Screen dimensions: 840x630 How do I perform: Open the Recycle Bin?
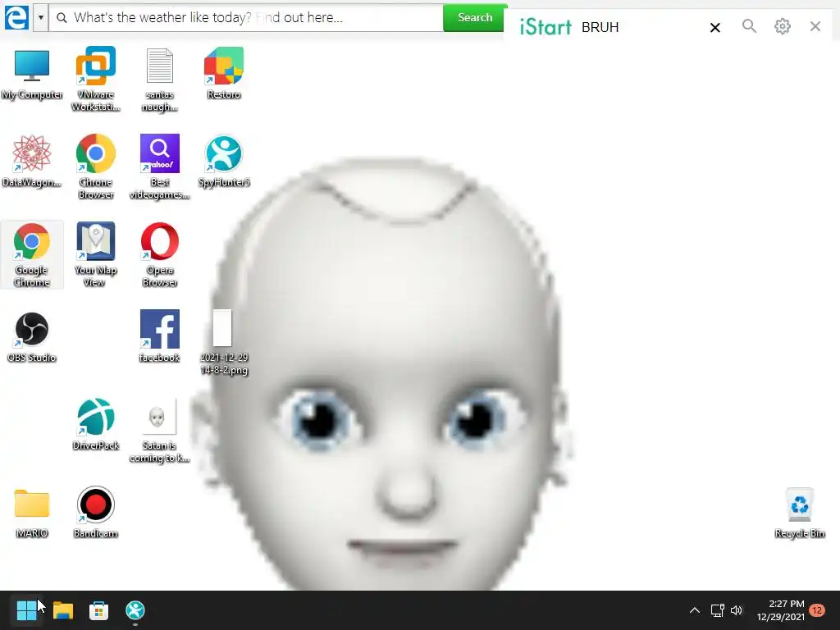[x=799, y=513]
